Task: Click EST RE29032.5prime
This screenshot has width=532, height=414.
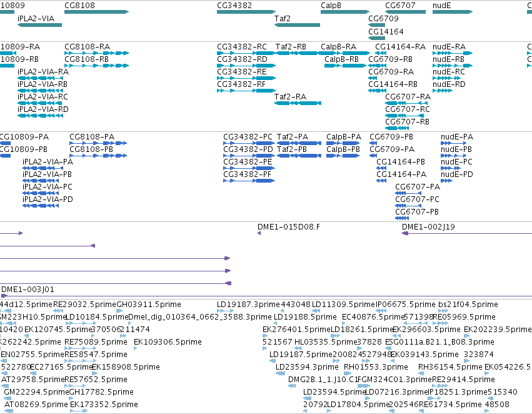Action: pos(84,305)
